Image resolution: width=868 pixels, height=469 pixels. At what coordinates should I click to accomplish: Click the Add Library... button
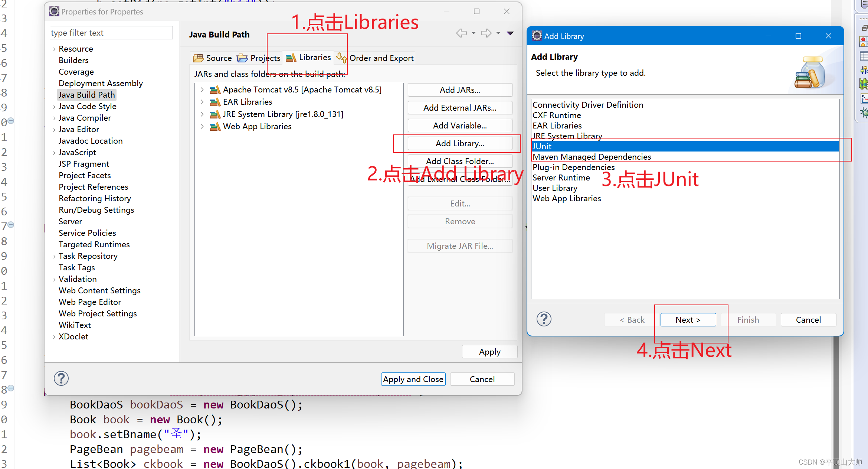tap(459, 143)
